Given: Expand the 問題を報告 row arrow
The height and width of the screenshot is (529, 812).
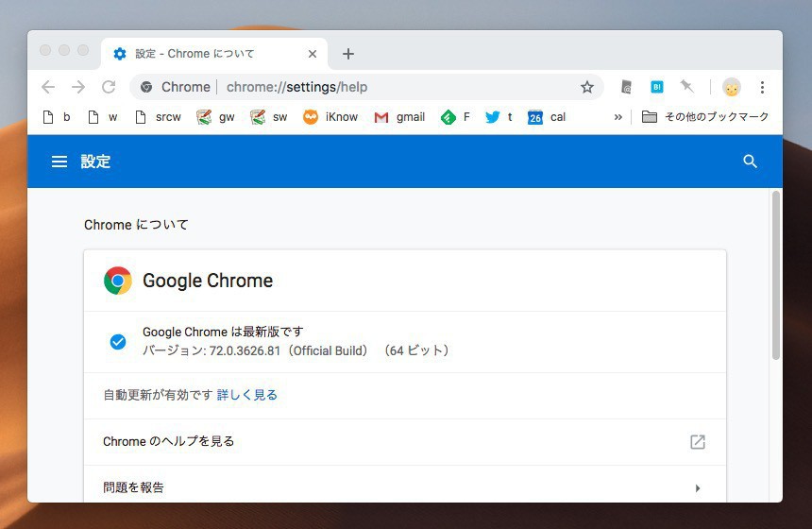Looking at the screenshot, I should tap(698, 488).
